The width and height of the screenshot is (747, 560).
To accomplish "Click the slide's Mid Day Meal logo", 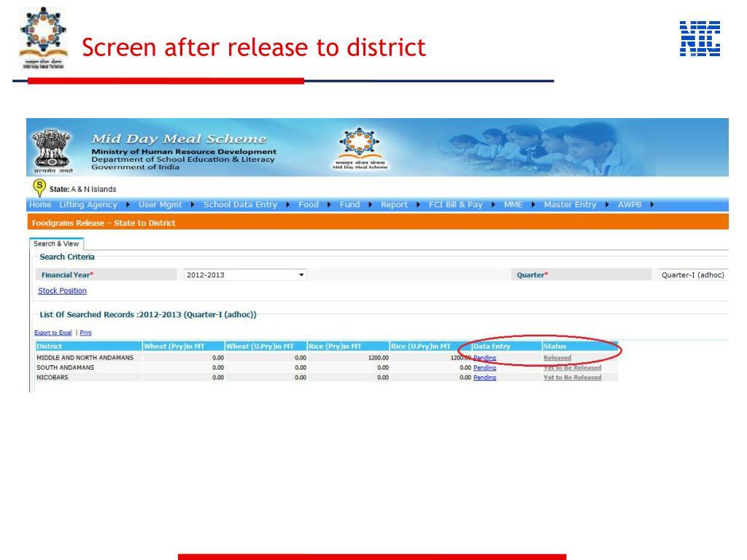I will pos(43,37).
